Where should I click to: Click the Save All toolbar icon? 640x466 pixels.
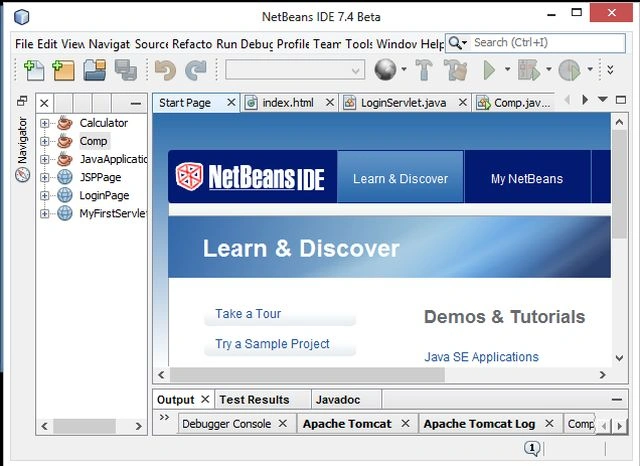126,70
